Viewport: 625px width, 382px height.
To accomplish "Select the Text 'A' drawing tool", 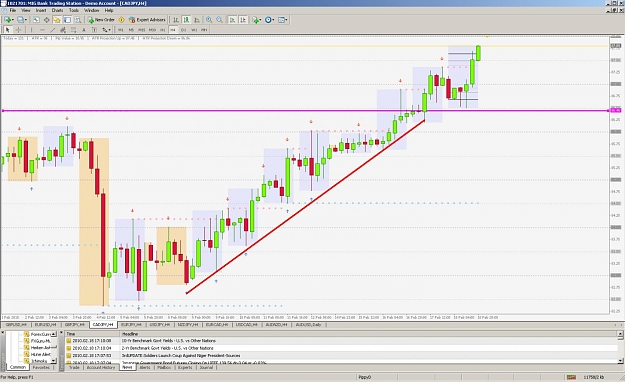I will pos(84,30).
